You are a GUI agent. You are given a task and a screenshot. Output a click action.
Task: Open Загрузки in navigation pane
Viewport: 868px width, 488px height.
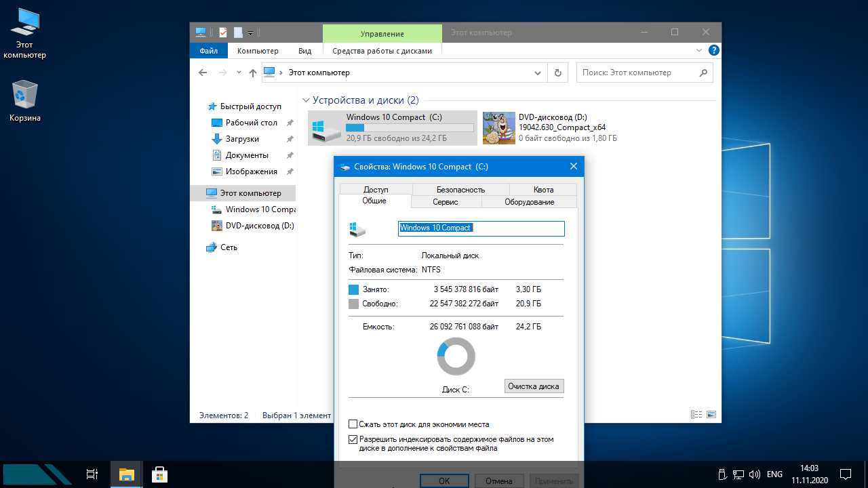tap(242, 139)
